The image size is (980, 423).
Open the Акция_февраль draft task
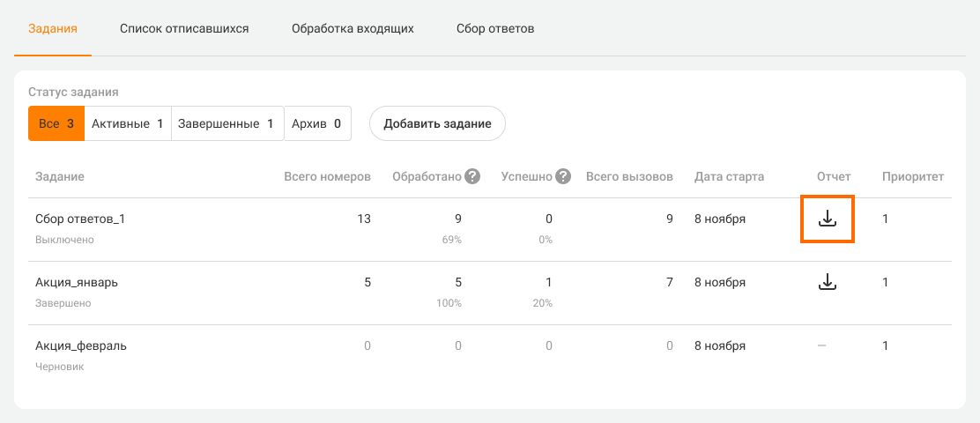click(x=81, y=345)
